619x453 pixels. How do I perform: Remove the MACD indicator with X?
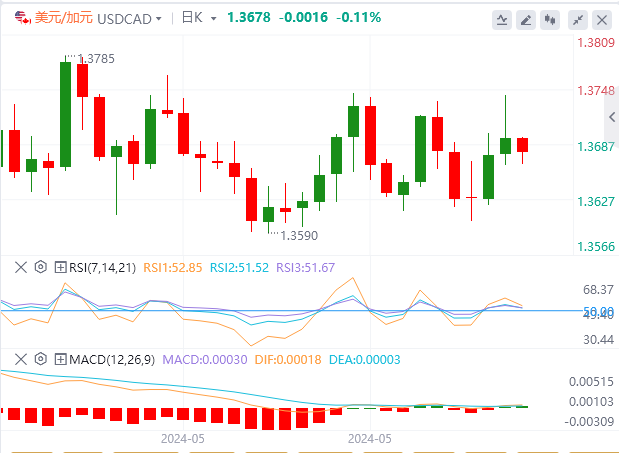pos(21,359)
